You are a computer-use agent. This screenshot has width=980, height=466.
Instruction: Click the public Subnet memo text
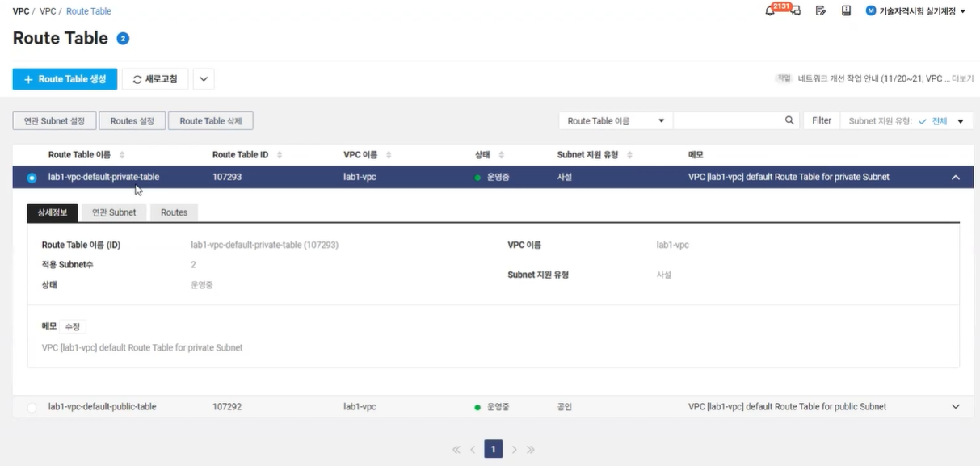pos(787,407)
